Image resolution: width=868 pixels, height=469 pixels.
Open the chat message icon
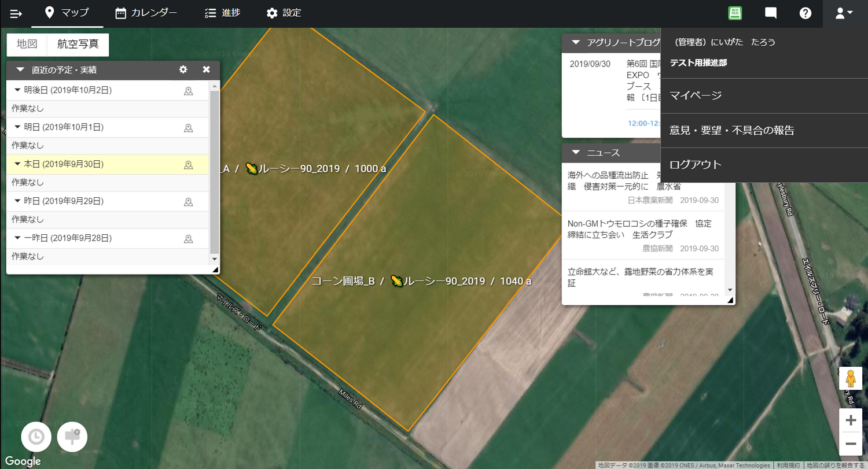[x=770, y=13]
